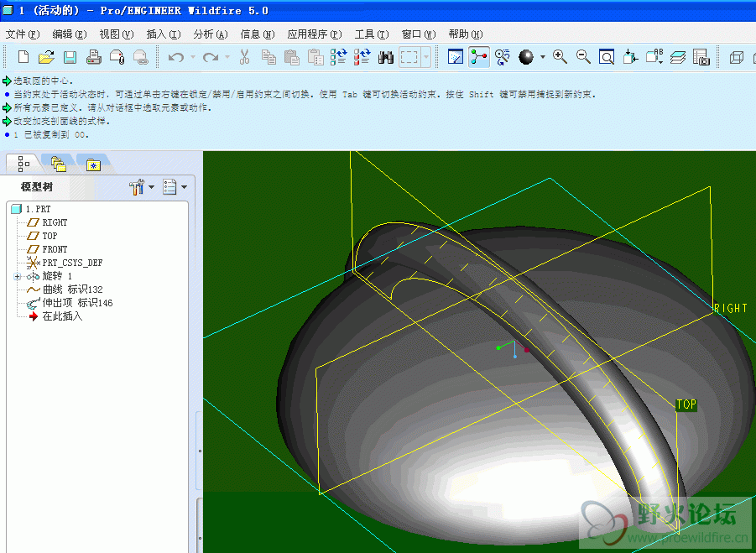Select 1.PRT root in model tree
The height and width of the screenshot is (553, 756).
pyautogui.click(x=31, y=209)
